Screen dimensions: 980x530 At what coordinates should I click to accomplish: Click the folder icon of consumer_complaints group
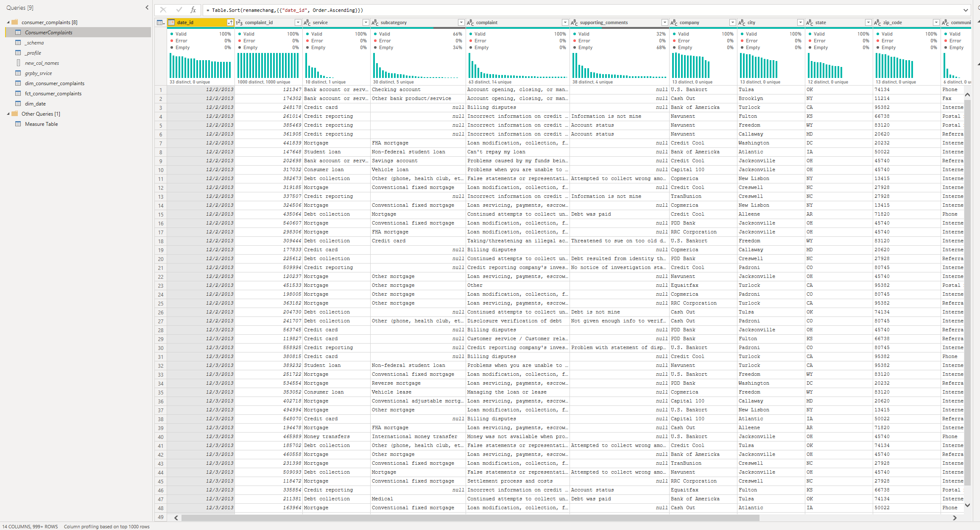[15, 22]
